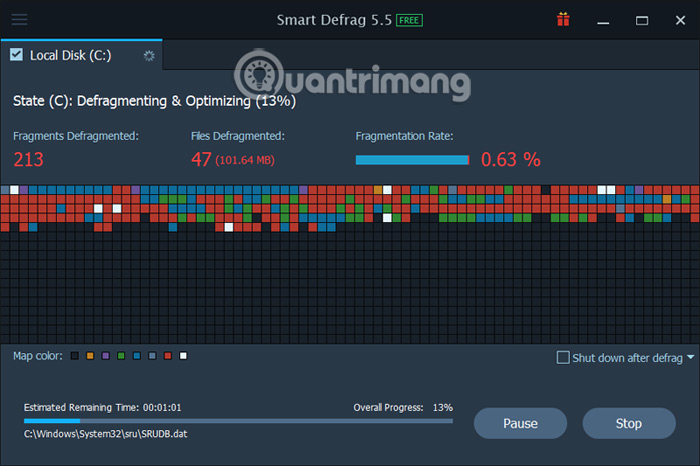Click the 0.63 % fragmentation rate value
Screen dimensions: 700x466
point(511,159)
